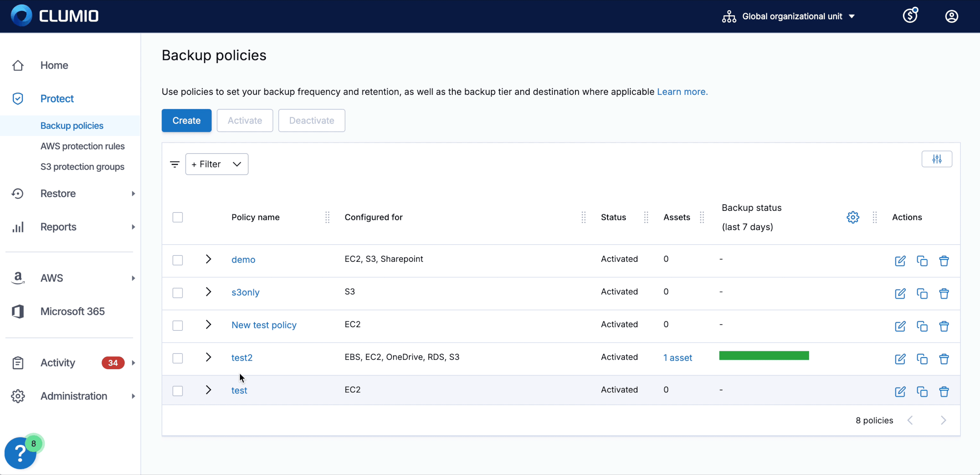Expand the s3only policy row details
980x475 pixels.
tap(208, 292)
